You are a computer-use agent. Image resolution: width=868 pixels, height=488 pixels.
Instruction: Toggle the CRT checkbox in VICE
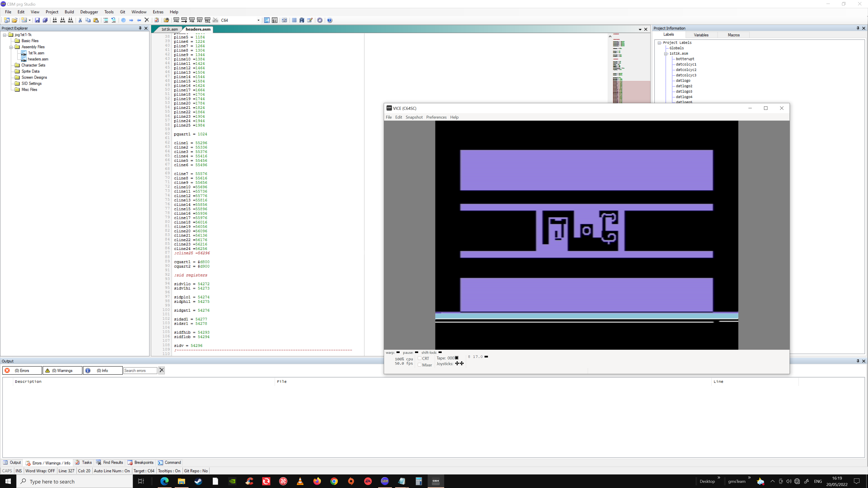pyautogui.click(x=420, y=358)
